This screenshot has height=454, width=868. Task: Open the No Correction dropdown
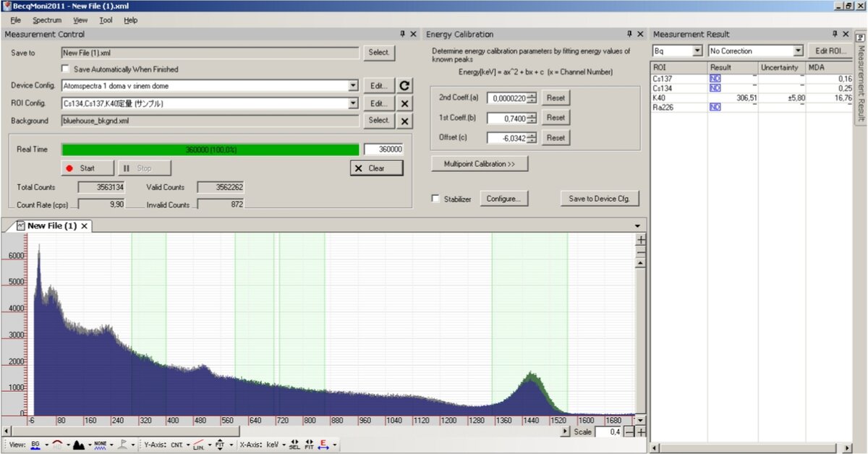tap(799, 51)
